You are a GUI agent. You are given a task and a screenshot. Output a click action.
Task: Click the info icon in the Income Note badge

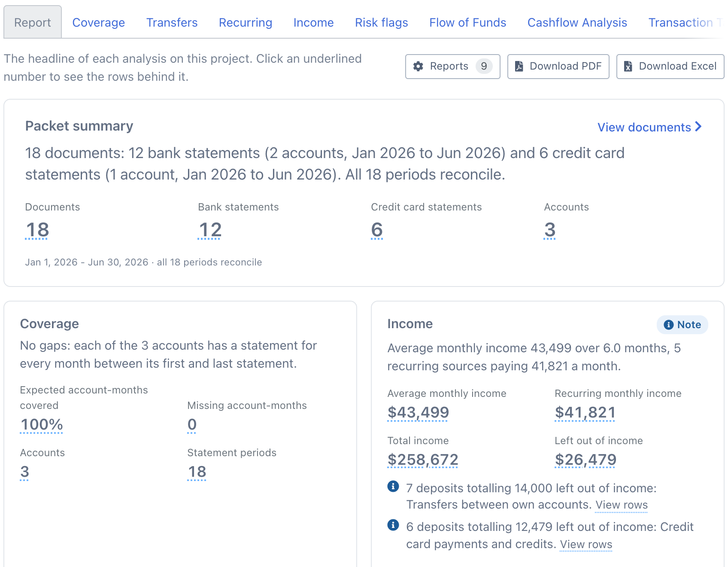[x=668, y=325]
